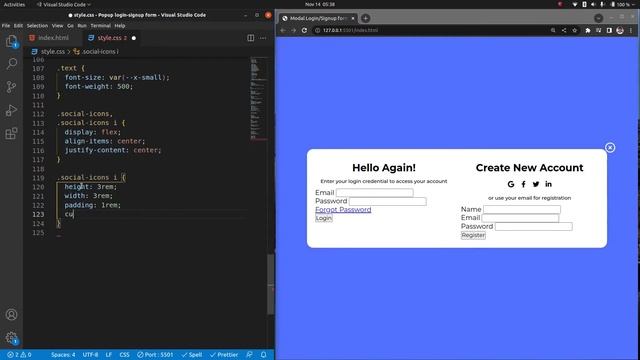The width and height of the screenshot is (640, 360).
Task: Open the Terminal menu
Action: tap(100, 26)
